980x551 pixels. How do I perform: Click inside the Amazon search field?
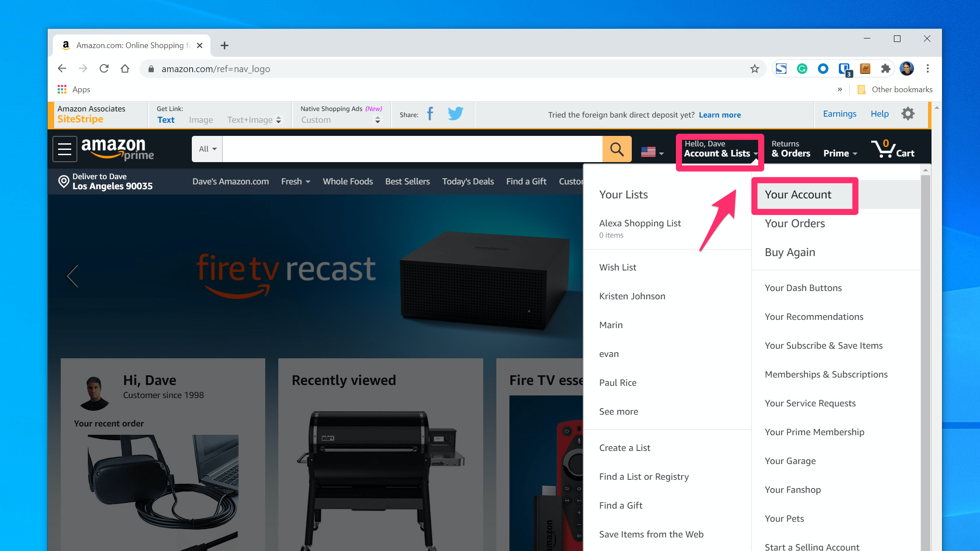(412, 149)
